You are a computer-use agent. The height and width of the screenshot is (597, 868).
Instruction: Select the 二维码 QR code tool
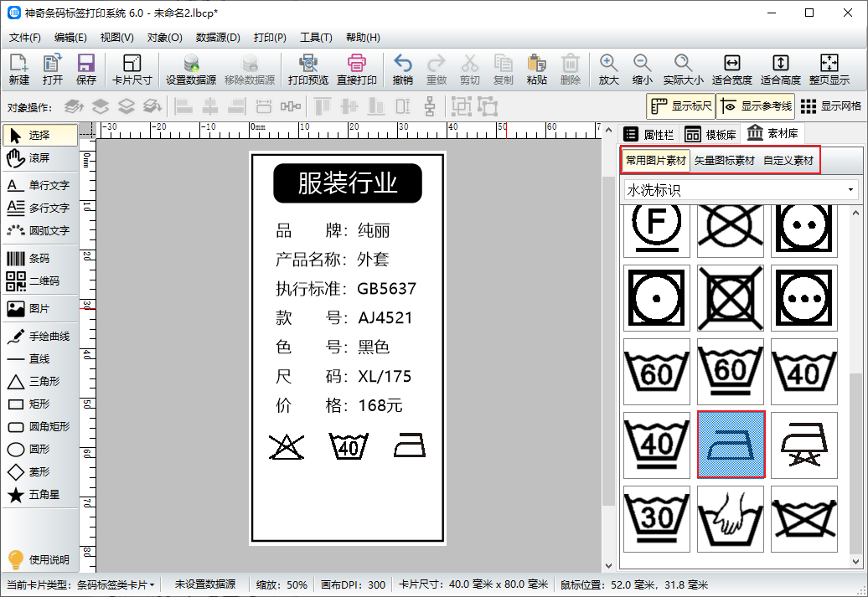[x=40, y=281]
